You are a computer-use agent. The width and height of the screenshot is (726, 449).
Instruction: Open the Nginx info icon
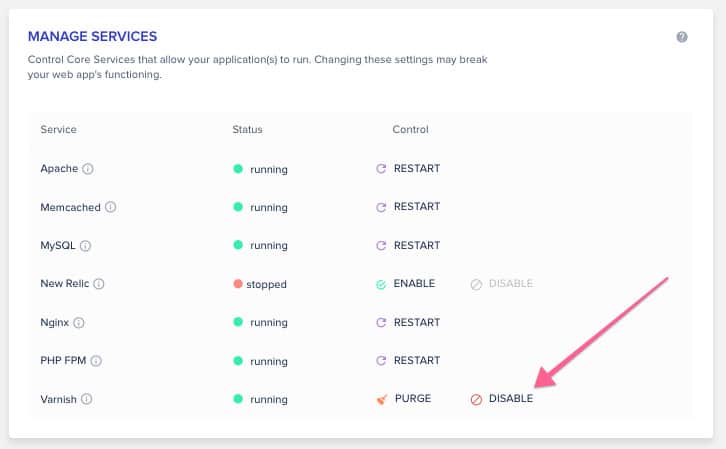79,323
